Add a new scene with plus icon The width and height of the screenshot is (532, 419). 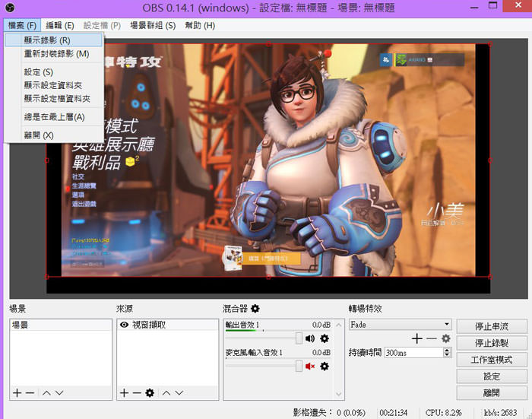point(17,393)
